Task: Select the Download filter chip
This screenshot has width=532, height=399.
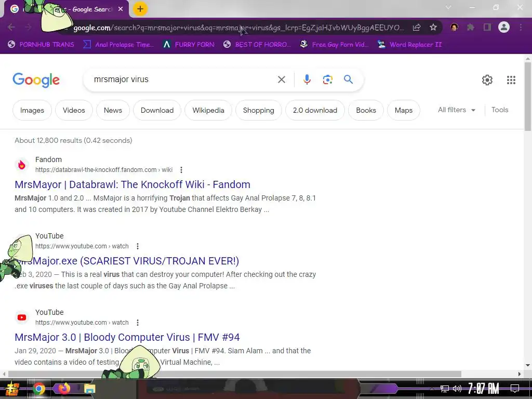Action: pos(157,110)
